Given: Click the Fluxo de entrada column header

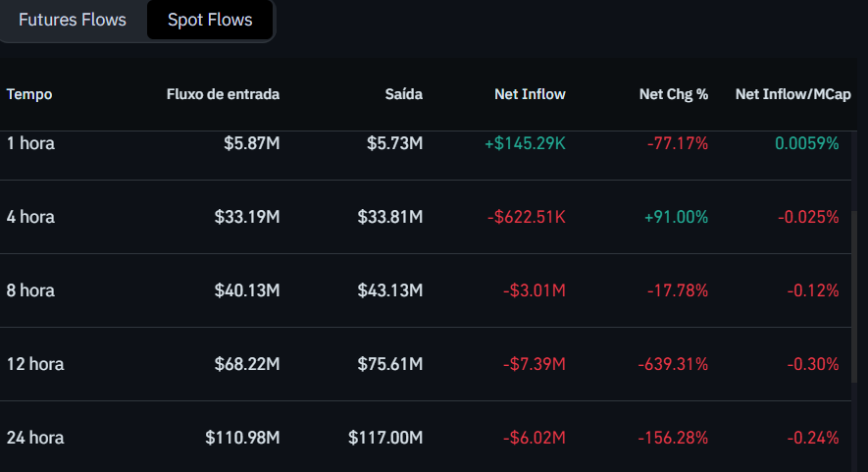Looking at the screenshot, I should pos(224,94).
